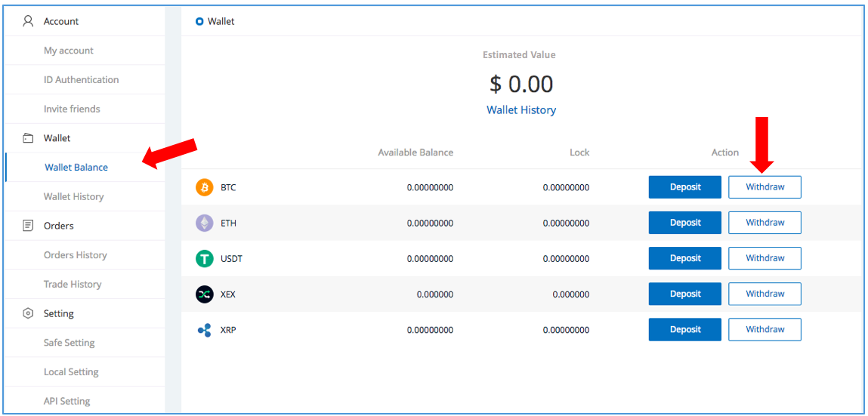Click the Tether USDT coin icon
Viewport: 868px width, 416px height.
click(x=205, y=258)
